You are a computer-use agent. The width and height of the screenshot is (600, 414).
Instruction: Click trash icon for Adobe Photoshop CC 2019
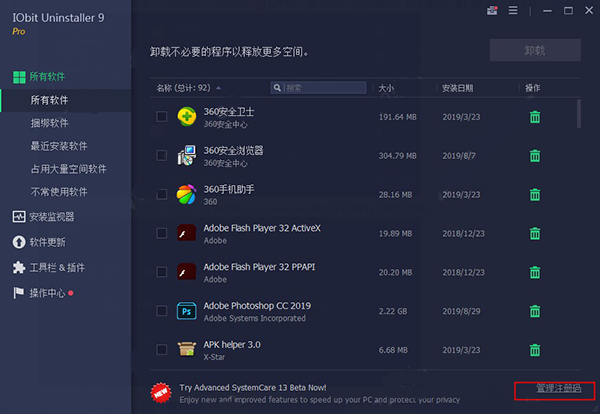tap(535, 311)
